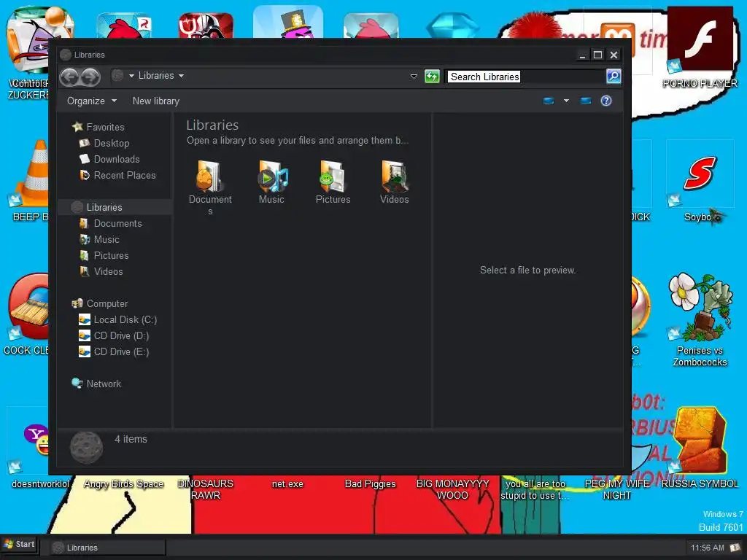This screenshot has height=560, width=747.
Task: Select Downloads under Favorites
Action: (116, 159)
